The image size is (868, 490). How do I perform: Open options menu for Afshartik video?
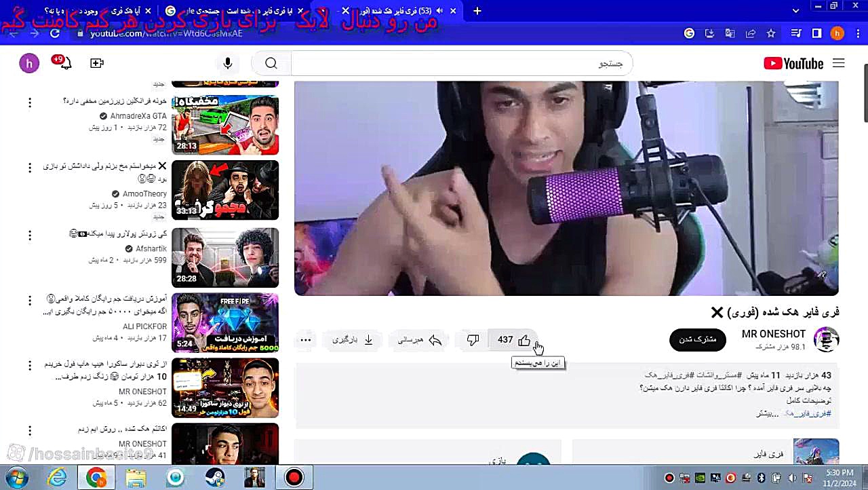[x=30, y=235]
